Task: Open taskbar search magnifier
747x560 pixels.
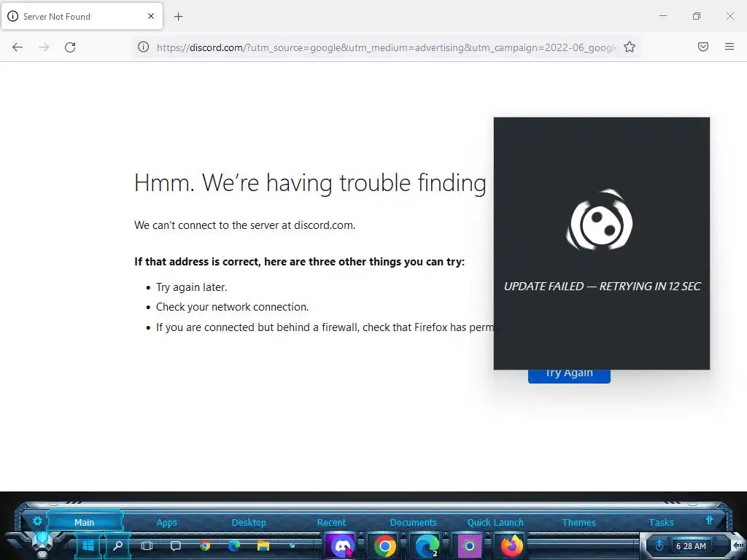Action: (117, 545)
